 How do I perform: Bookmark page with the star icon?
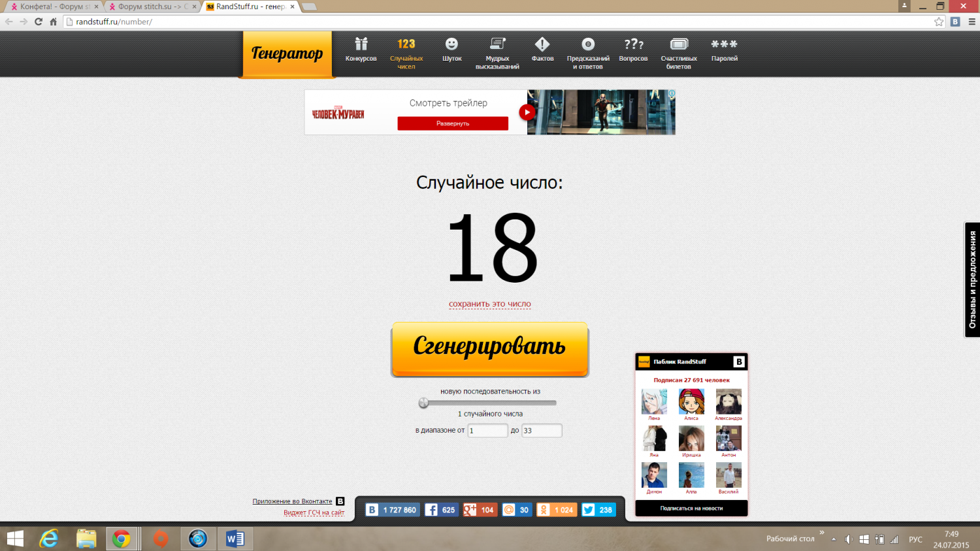(x=939, y=22)
